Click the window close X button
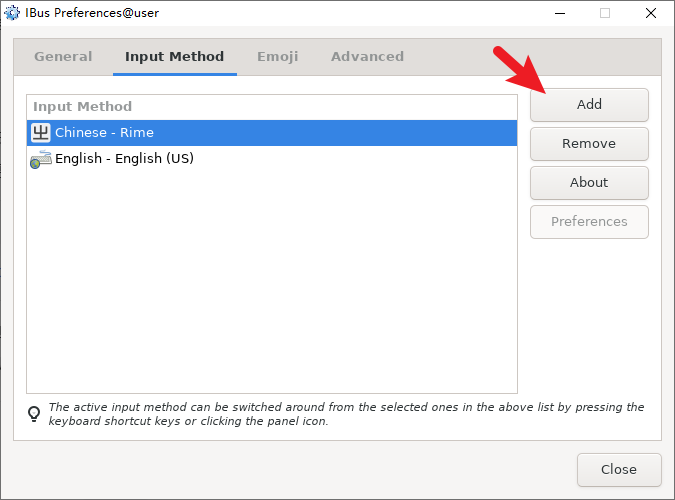675x500 pixels. 651,13
